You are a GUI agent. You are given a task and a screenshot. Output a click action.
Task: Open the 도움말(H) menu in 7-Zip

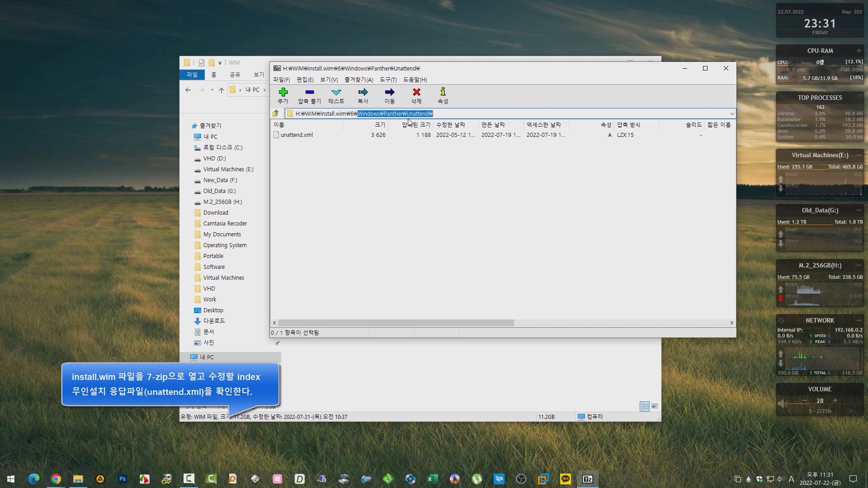click(415, 80)
